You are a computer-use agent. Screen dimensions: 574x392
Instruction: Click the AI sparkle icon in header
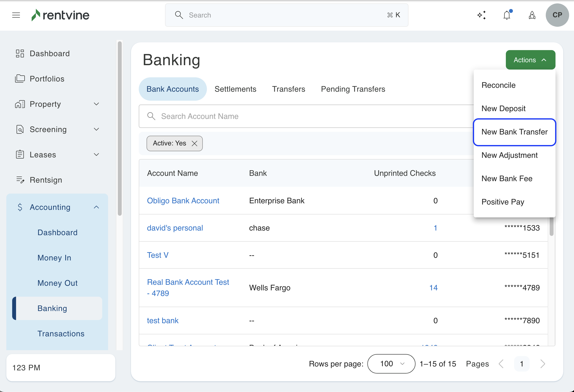[x=482, y=15]
